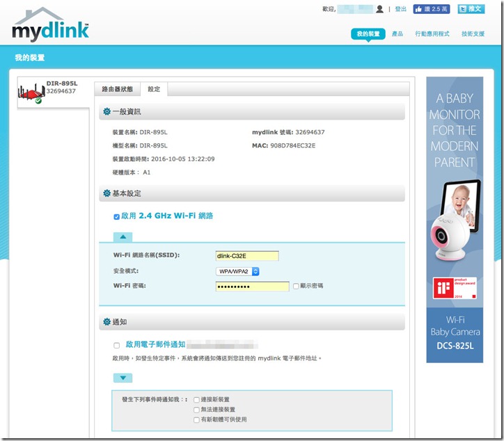The width and height of the screenshot is (504, 441).
Task: Click the green online status checkmark on router
Action: click(38, 101)
